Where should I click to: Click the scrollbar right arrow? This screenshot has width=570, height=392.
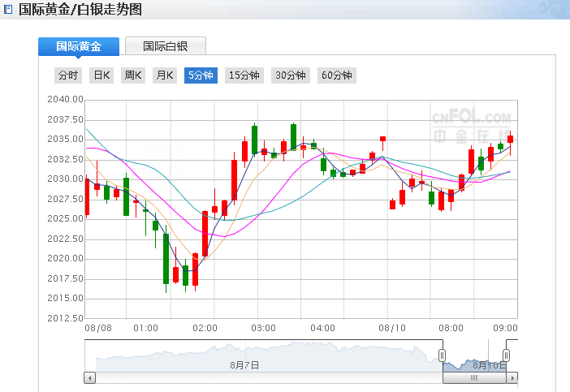coord(512,378)
